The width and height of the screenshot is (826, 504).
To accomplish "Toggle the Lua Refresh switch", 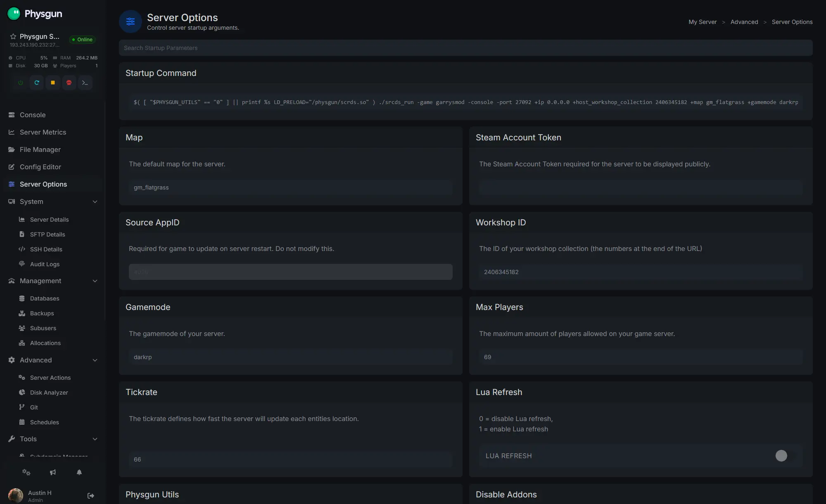I will pyautogui.click(x=786, y=456).
